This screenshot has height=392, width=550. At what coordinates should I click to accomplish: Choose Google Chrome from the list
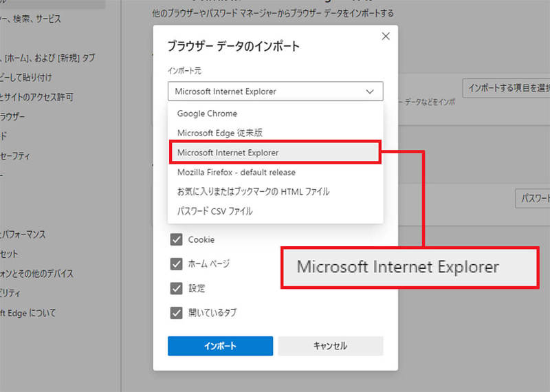pos(276,113)
